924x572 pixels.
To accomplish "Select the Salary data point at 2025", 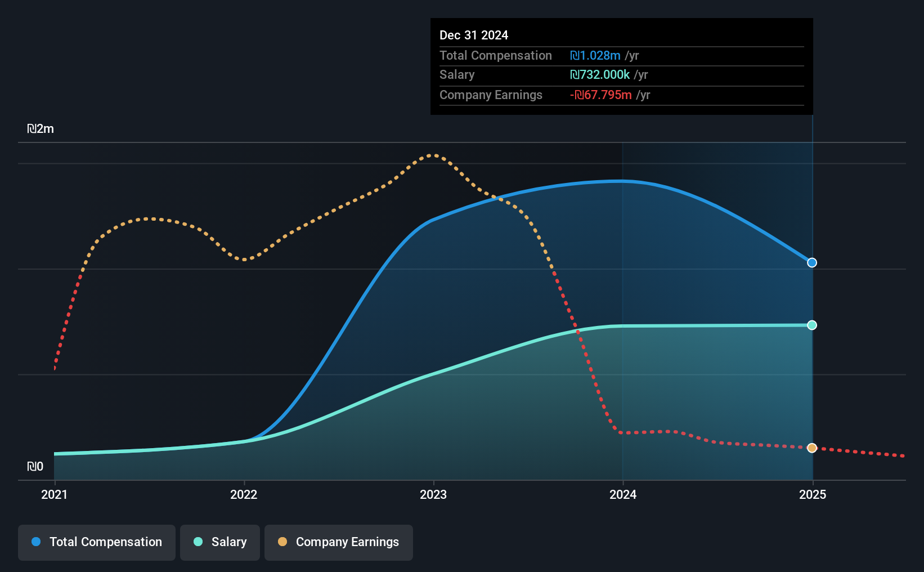I will point(812,325).
